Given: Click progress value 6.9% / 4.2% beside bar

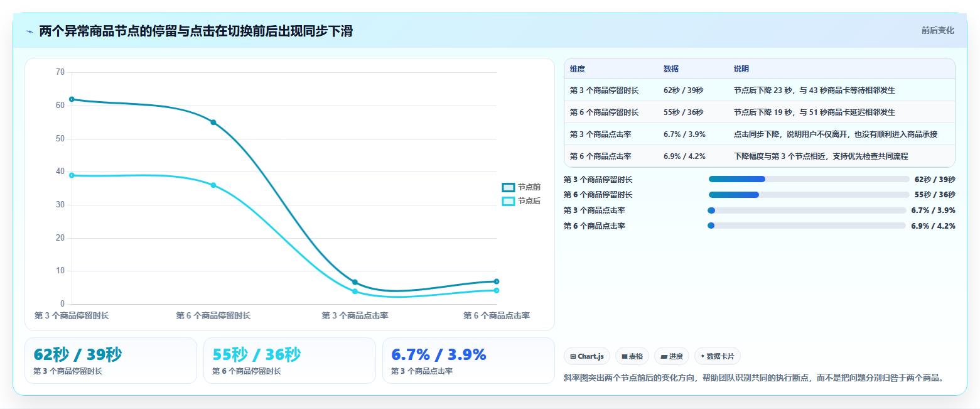Looking at the screenshot, I should (x=934, y=226).
